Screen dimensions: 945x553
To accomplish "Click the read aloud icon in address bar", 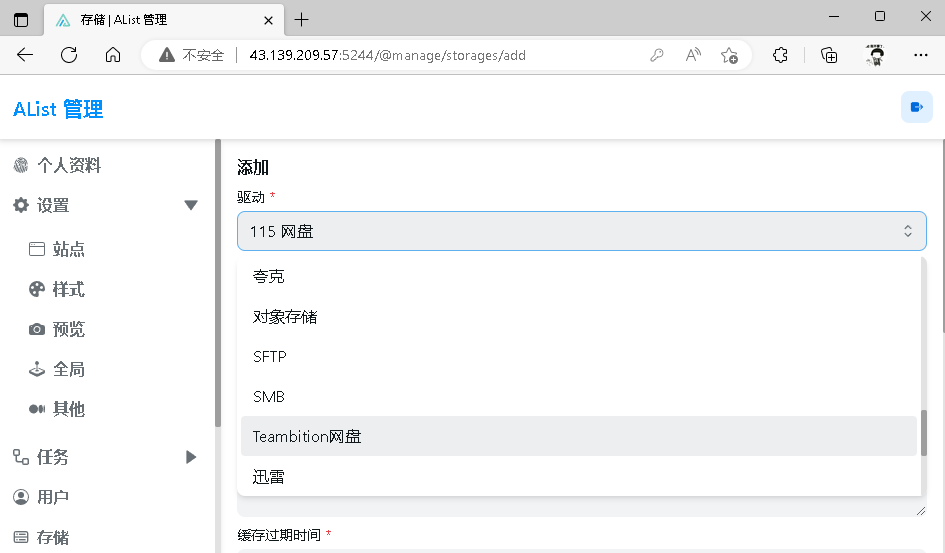I will click(693, 56).
